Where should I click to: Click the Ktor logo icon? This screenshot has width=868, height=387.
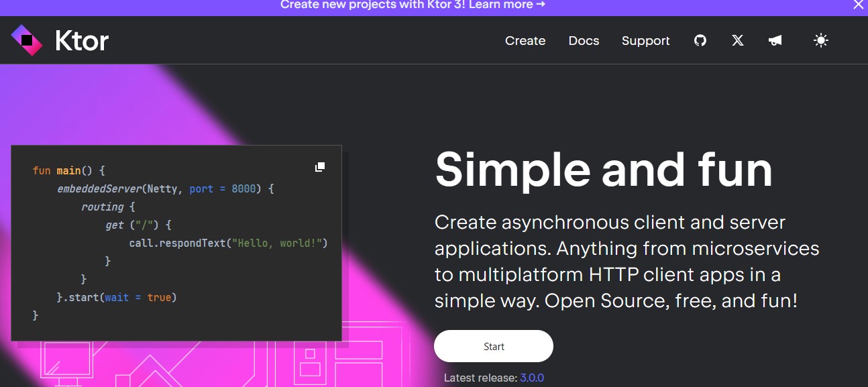pos(27,40)
